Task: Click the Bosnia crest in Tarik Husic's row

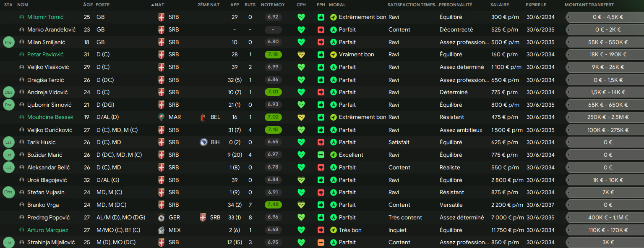Action: (204, 142)
